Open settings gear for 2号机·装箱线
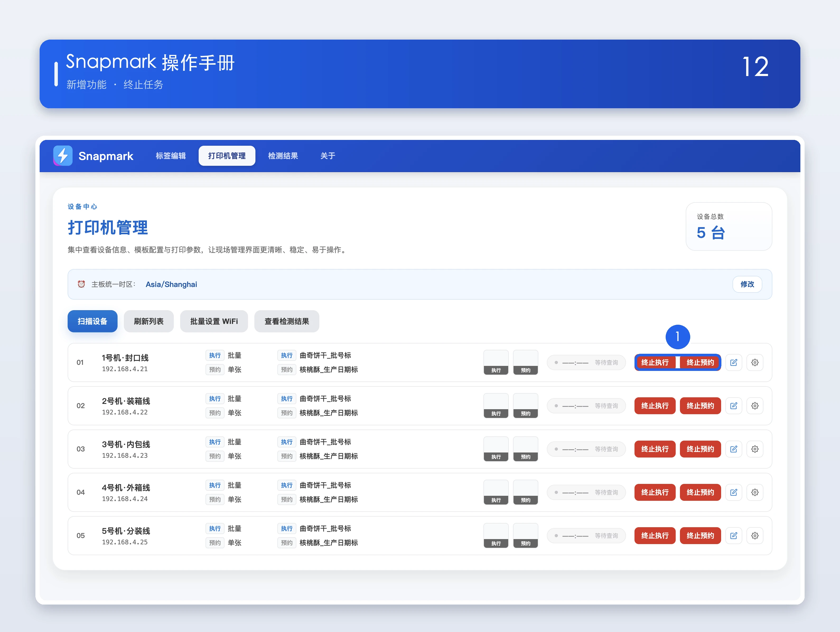Viewport: 840px width, 632px height. 755,406
